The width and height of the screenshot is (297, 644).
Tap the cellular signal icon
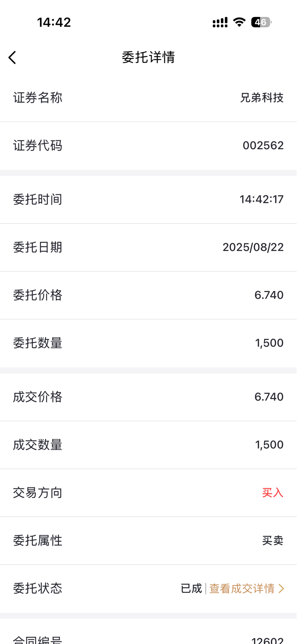click(x=220, y=22)
